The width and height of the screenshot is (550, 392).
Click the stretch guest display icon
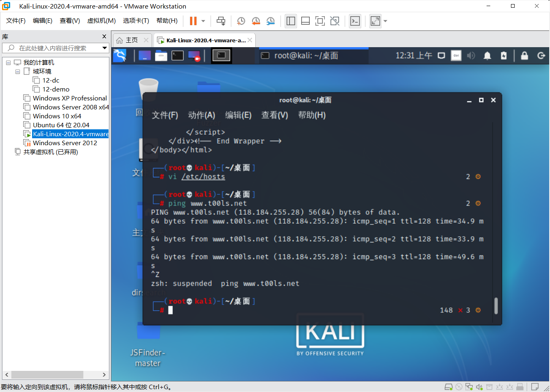375,21
